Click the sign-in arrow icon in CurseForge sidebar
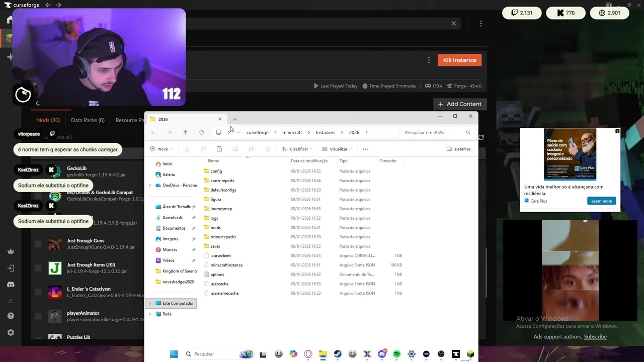Image resolution: width=644 pixels, height=362 pixels. coord(11,268)
